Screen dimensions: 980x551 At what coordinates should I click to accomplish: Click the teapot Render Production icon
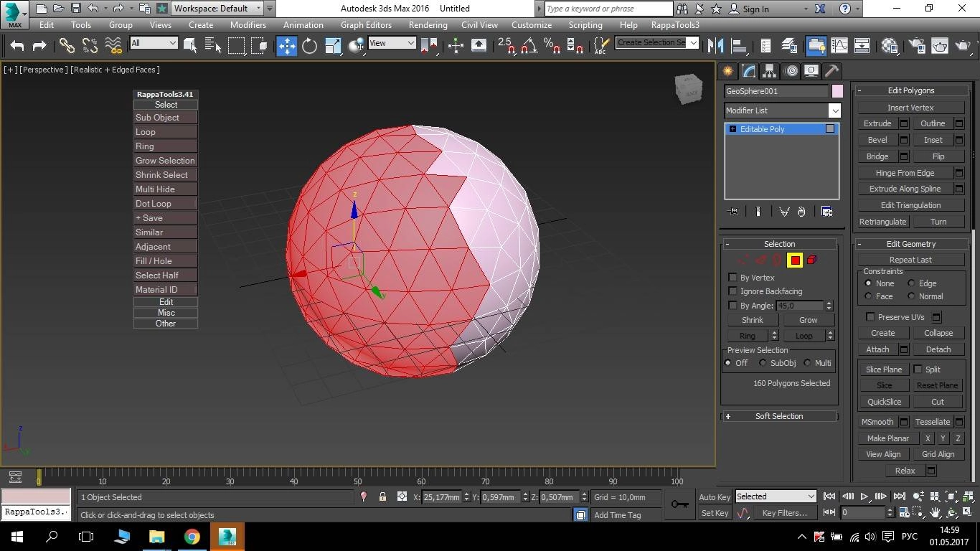[963, 46]
